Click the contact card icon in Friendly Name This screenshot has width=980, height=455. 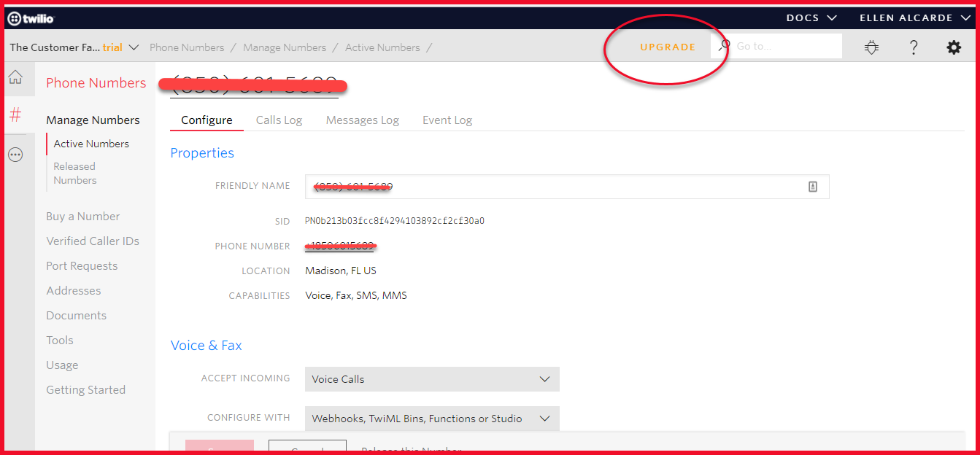813,187
